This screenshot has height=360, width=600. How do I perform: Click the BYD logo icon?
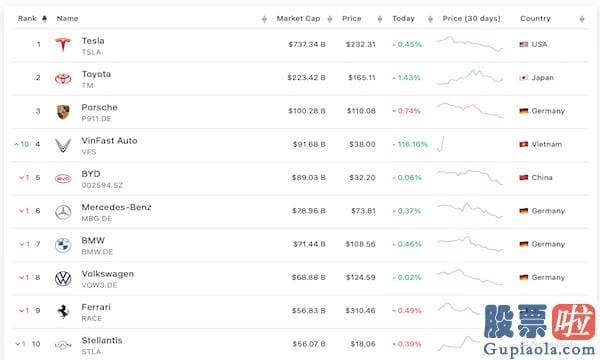63,179
